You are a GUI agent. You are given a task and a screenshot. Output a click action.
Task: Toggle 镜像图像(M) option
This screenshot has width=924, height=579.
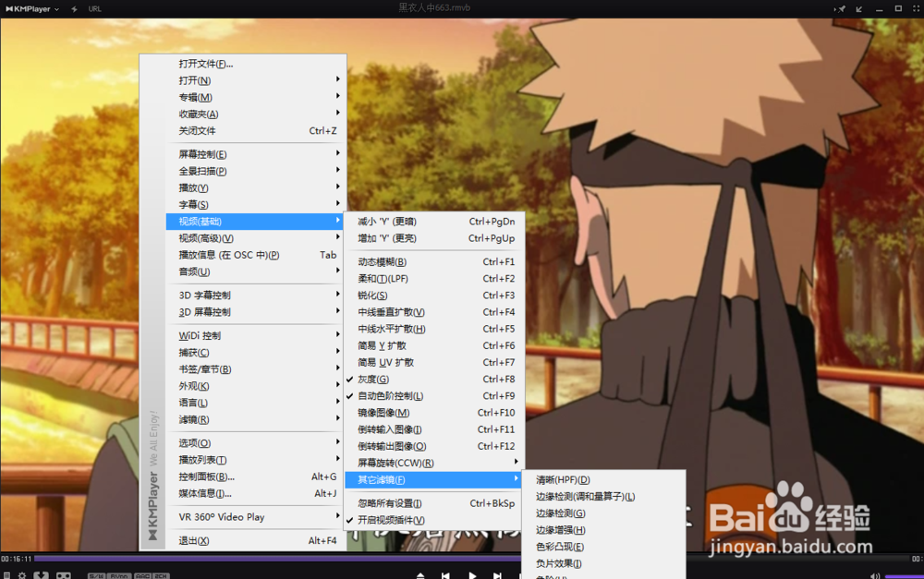(433, 413)
